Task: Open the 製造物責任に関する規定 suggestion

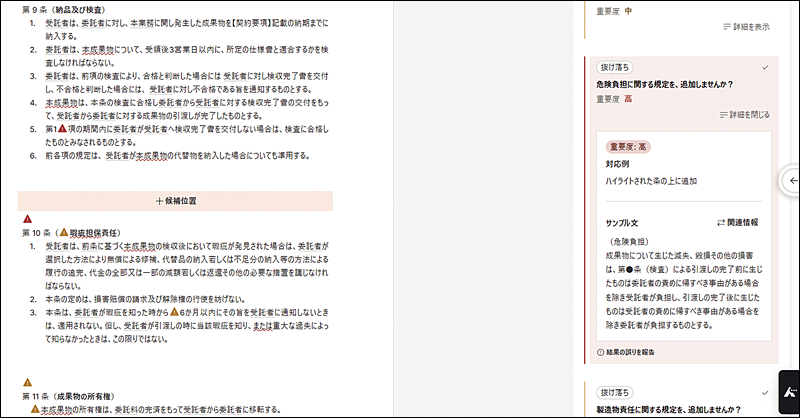Action: [x=667, y=408]
